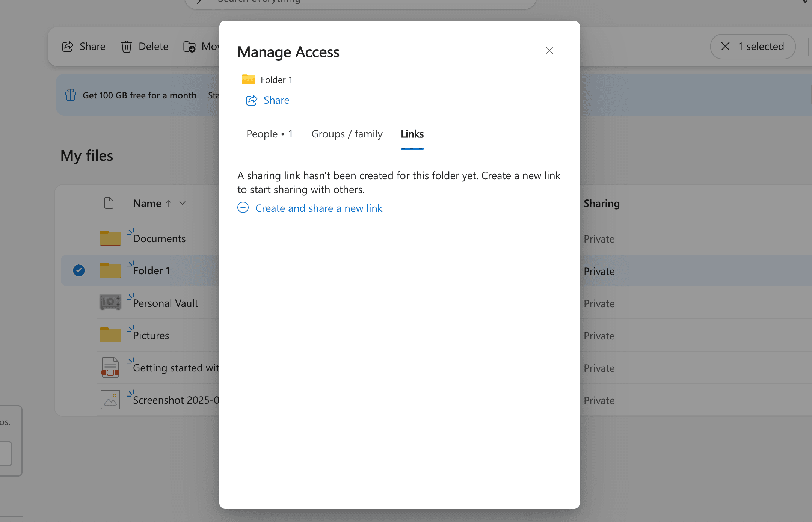
Task: Click the Documents folder icon
Action: point(110,237)
